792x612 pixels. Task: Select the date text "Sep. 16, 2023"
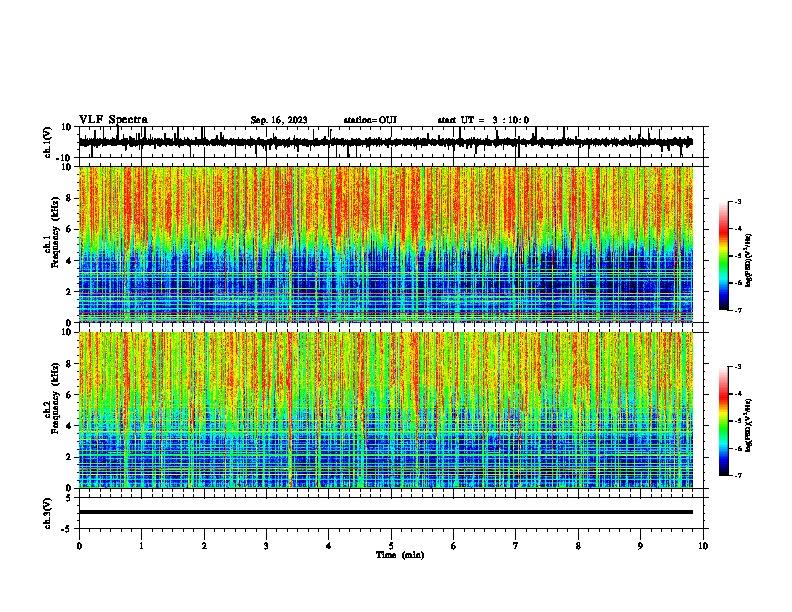[x=279, y=120]
